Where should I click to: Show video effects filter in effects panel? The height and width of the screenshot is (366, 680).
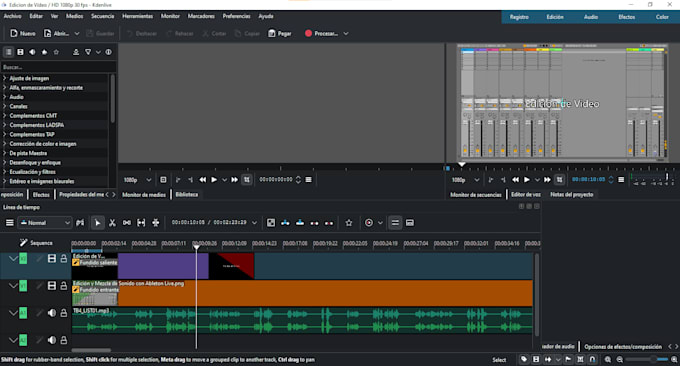click(x=20, y=52)
